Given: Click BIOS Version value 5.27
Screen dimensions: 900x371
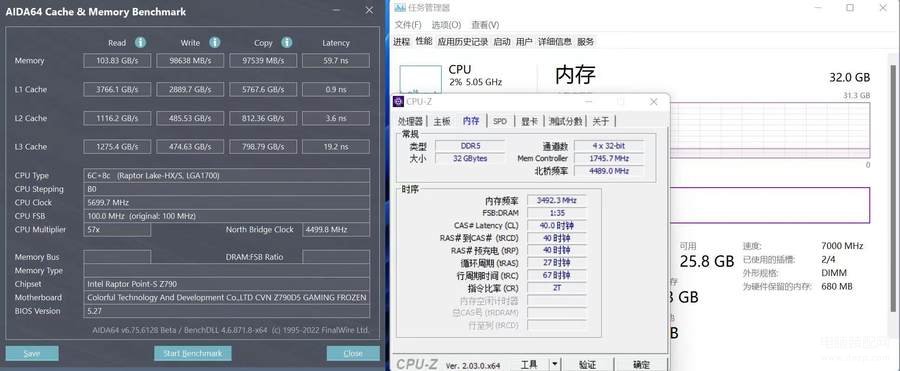Looking at the screenshot, I should point(227,311).
